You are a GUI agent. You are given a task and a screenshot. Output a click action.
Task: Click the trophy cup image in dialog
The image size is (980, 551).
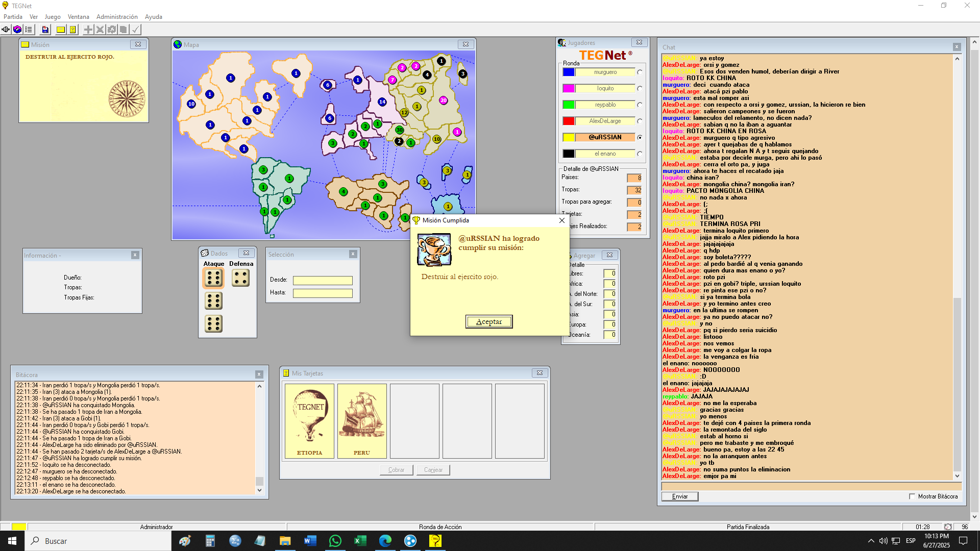coord(434,250)
